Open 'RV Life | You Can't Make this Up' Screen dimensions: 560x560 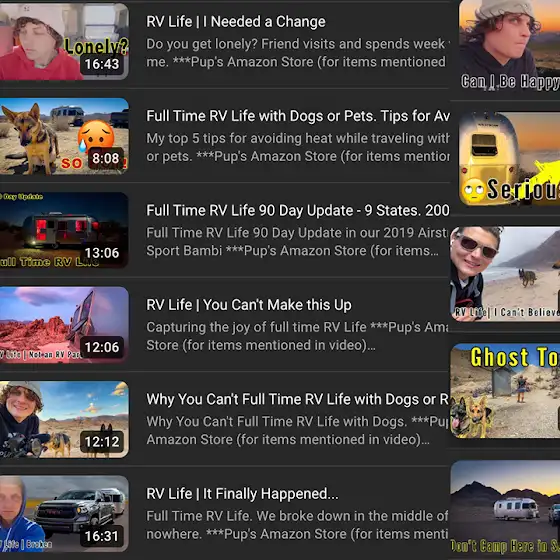249,305
